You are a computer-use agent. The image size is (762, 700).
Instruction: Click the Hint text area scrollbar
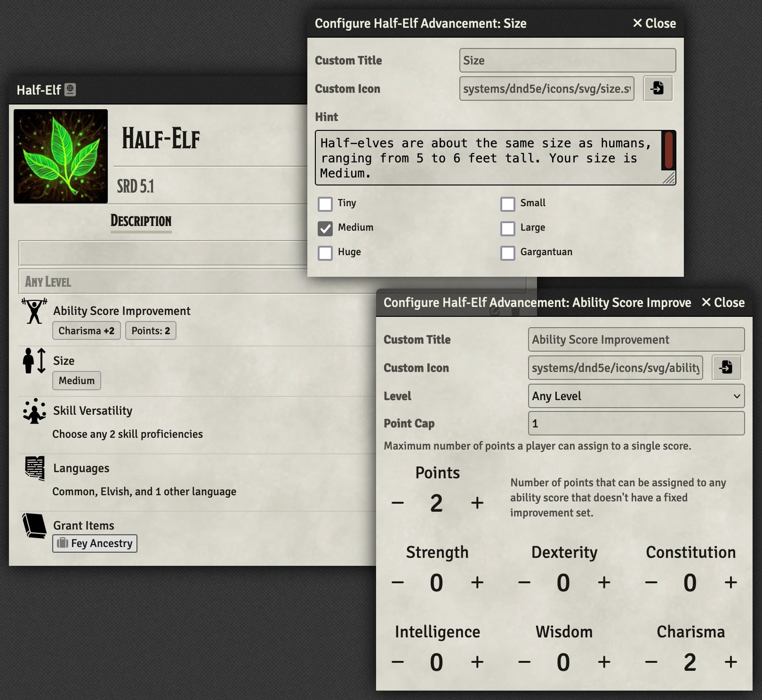pos(668,151)
